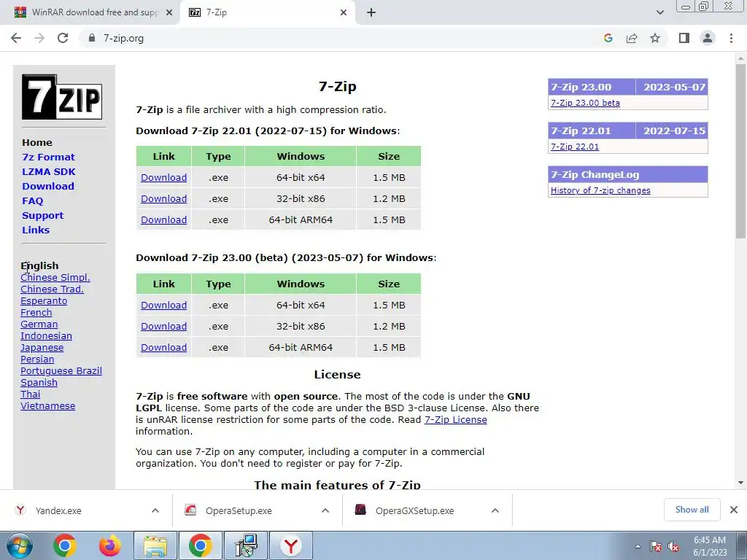Switch language to Thai

point(31,394)
